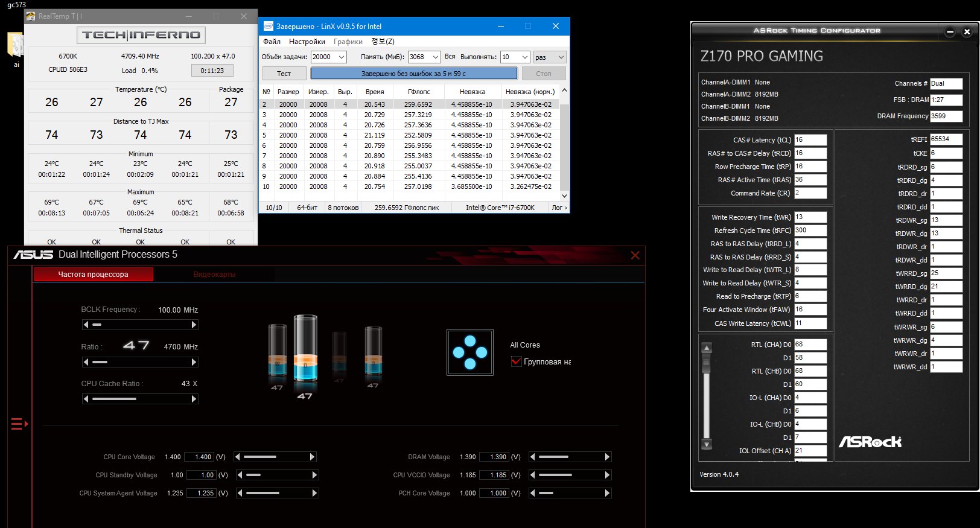This screenshot has width=980, height=528.
Task: Click the CPU Core Voltage slider track
Action: tap(275, 457)
